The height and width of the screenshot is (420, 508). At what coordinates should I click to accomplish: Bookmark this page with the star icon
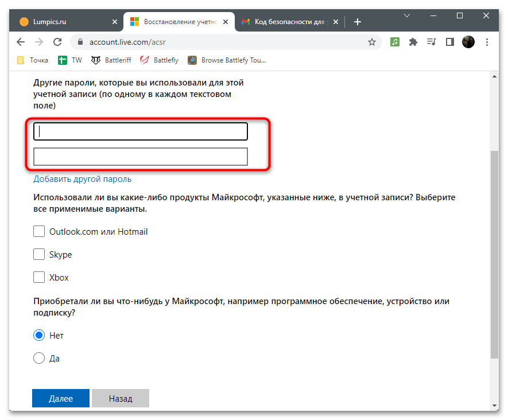[371, 42]
